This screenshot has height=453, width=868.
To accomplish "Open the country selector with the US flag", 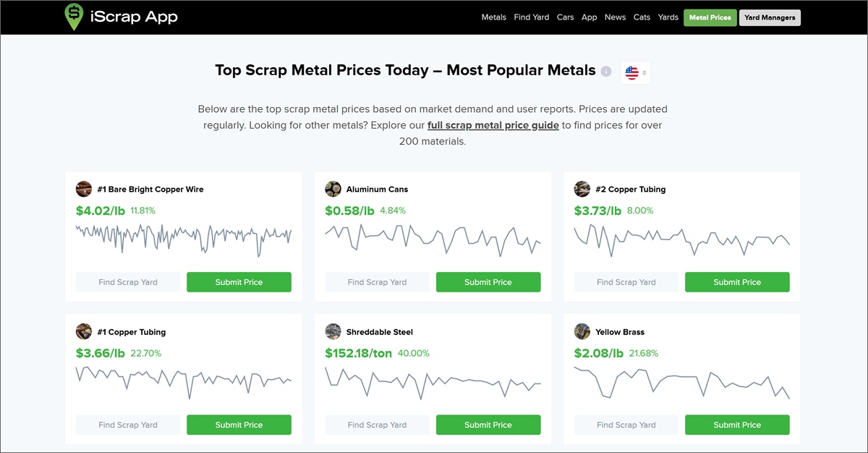I will point(634,72).
